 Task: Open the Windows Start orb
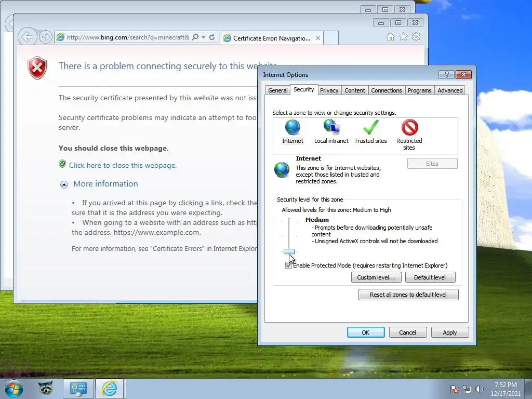pos(14,389)
